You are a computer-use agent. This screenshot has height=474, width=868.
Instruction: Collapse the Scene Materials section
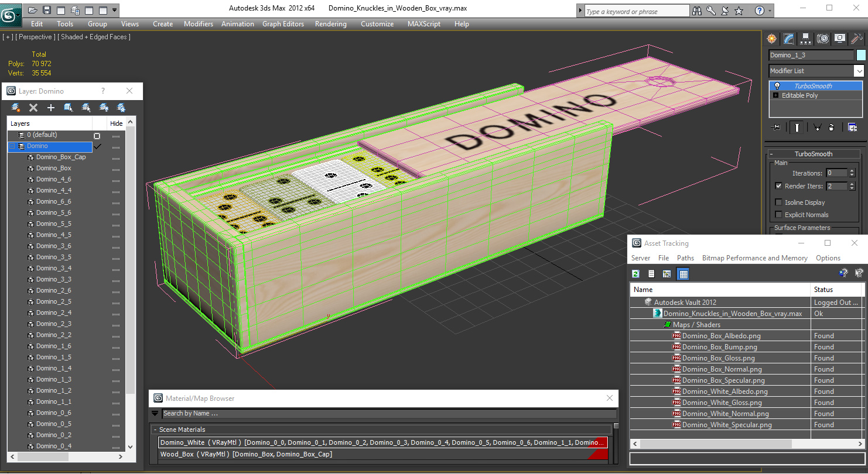coord(155,430)
